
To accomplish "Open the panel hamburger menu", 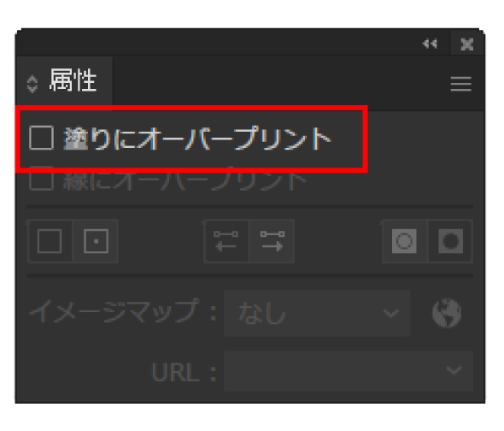I will point(461,84).
